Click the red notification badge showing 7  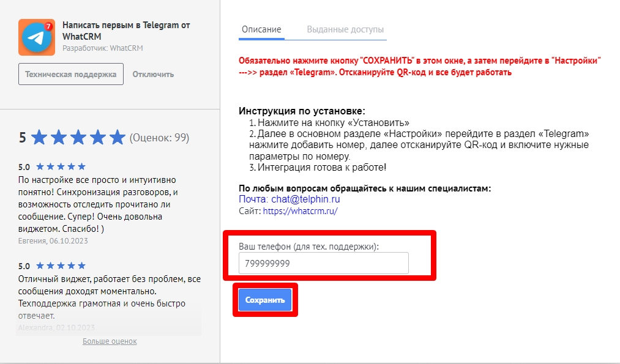48,27
